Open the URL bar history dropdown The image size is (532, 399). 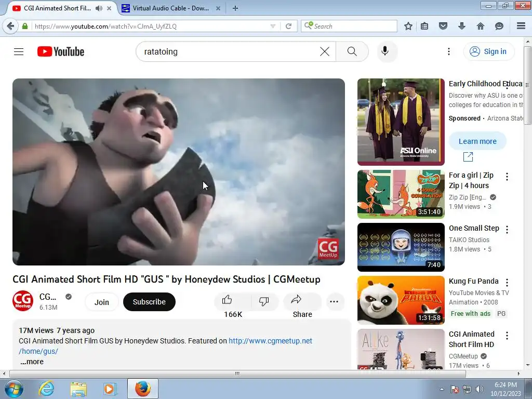[273, 26]
